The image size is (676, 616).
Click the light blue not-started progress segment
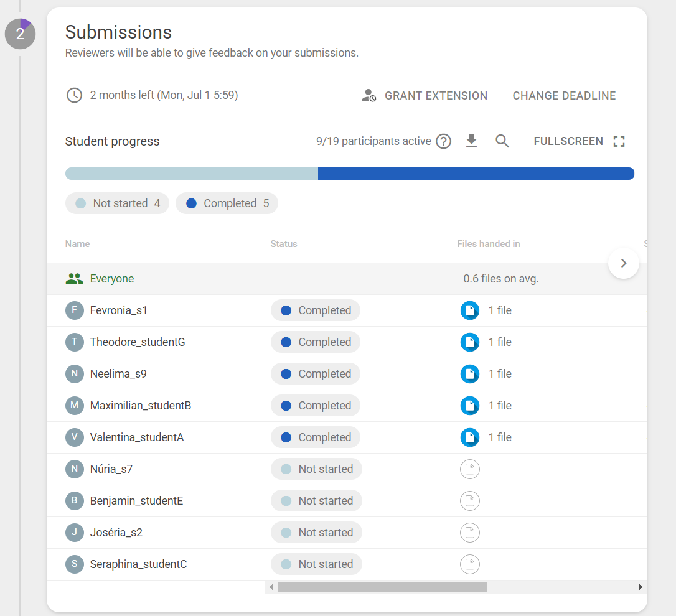click(192, 174)
